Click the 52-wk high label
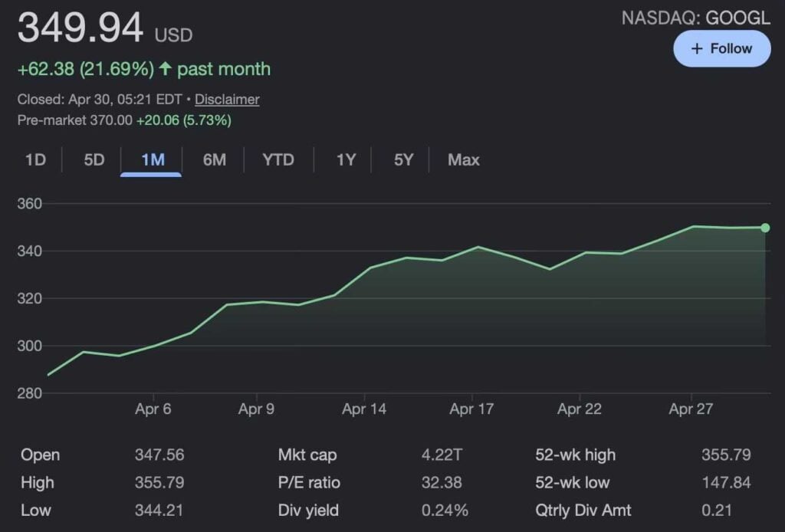Viewport: 785px width, 532px height. (x=575, y=455)
